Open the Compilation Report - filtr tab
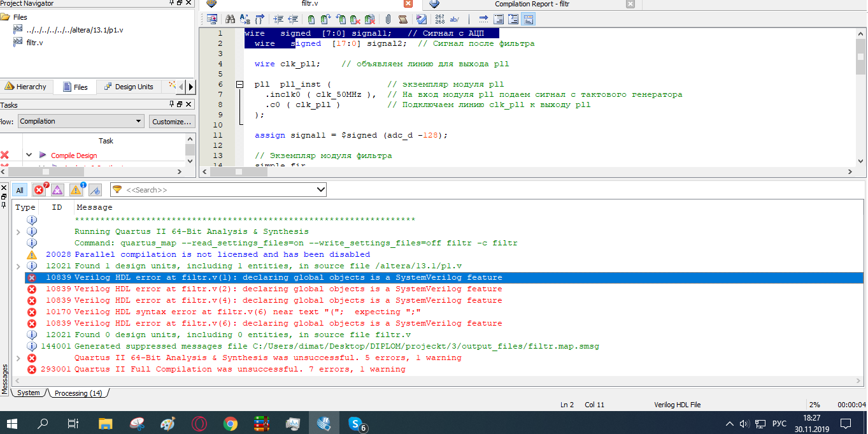 [532, 4]
